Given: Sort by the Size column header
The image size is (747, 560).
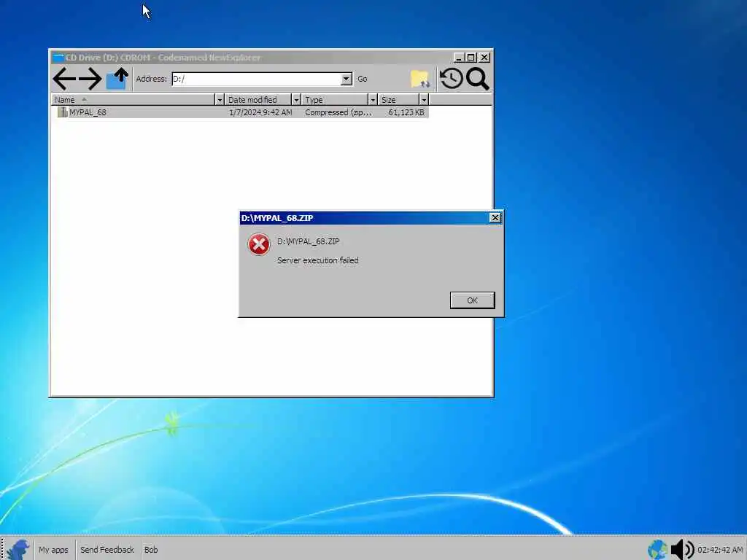Looking at the screenshot, I should [x=399, y=100].
